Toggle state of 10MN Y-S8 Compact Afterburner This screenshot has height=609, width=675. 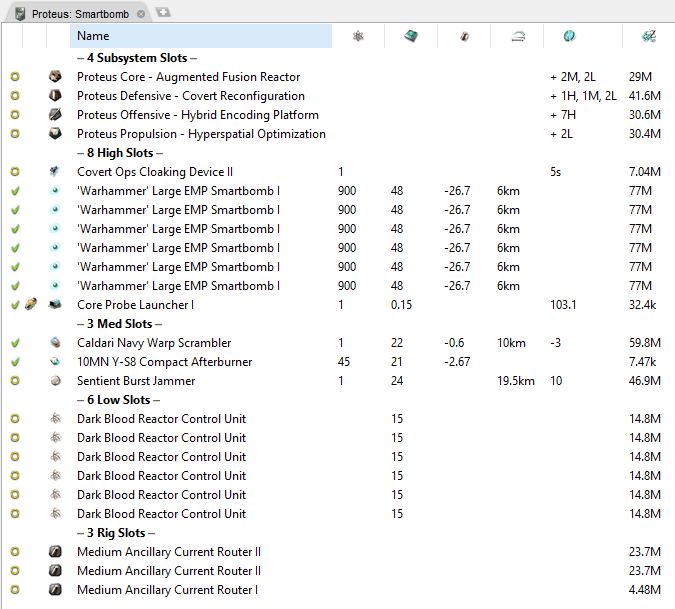15,362
